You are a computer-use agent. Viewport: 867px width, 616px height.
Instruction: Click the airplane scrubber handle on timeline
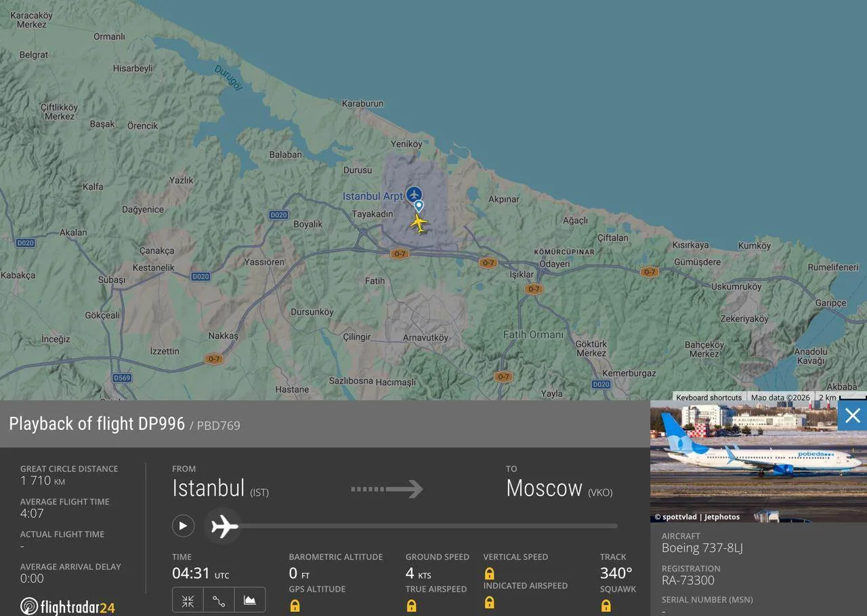[224, 526]
